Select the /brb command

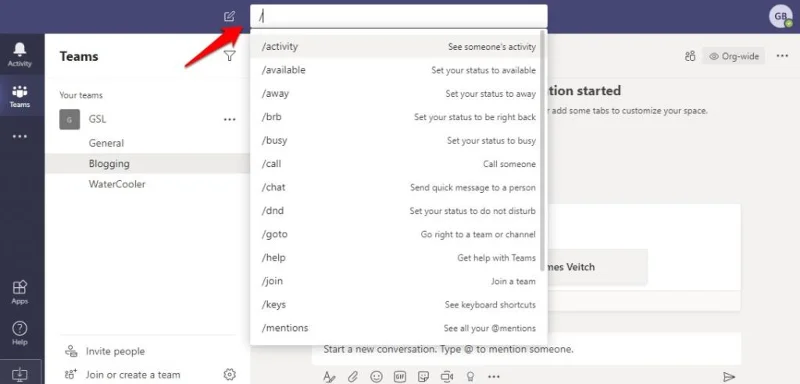click(x=398, y=117)
